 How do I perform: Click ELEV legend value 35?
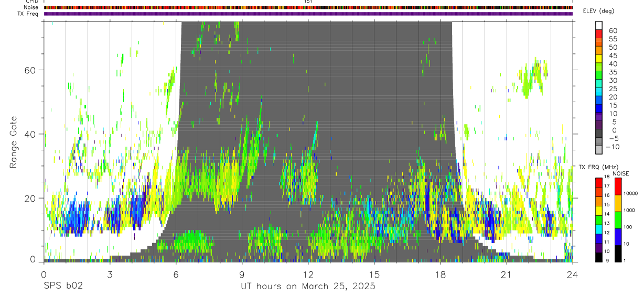(x=613, y=72)
